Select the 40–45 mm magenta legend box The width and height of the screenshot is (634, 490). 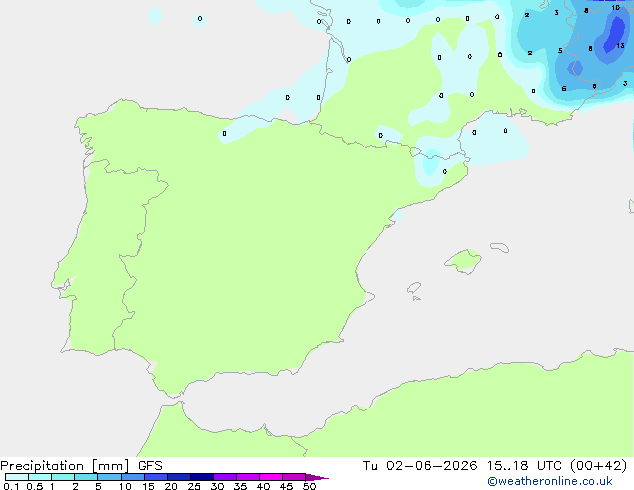click(271, 477)
